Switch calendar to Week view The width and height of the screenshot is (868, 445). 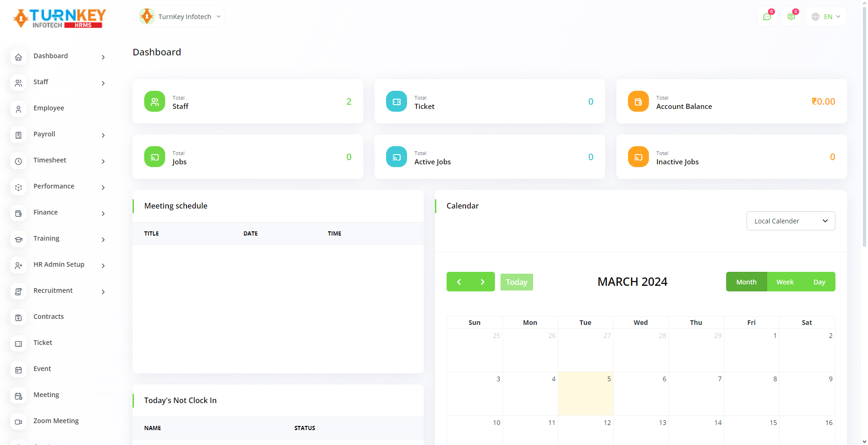[785, 282]
